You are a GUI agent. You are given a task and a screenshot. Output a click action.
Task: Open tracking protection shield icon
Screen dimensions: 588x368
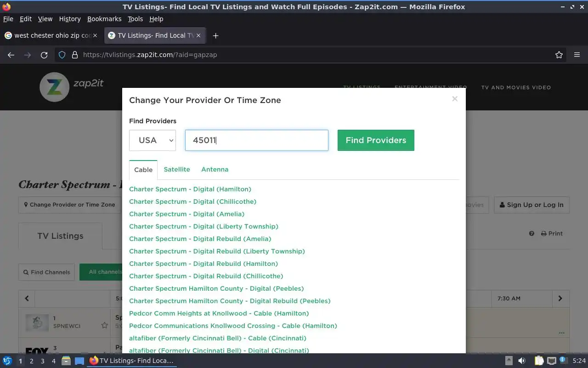click(62, 55)
